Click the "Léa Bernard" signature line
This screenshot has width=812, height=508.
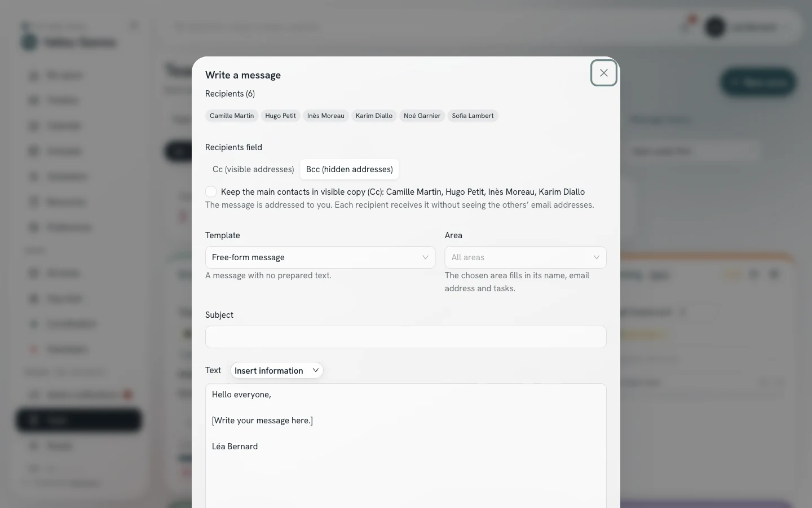pyautogui.click(x=235, y=446)
